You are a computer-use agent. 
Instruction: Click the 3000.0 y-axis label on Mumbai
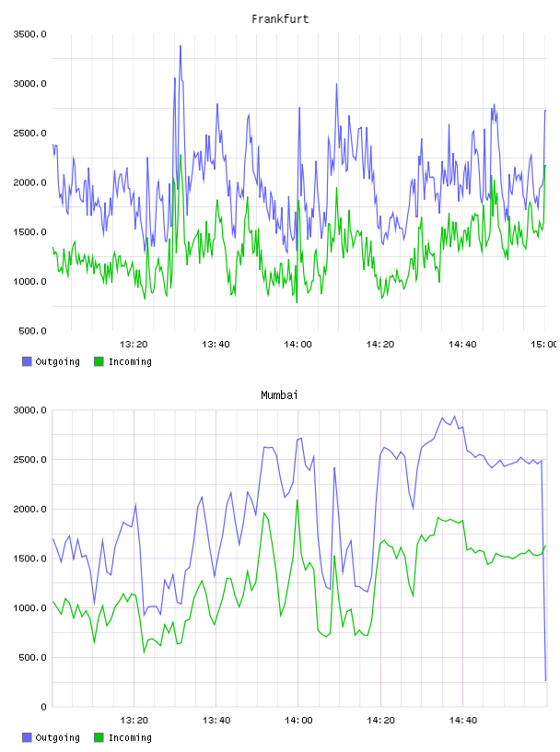pos(29,410)
